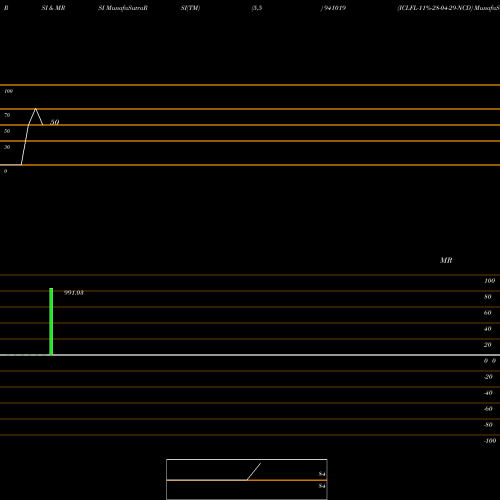Click the 'SI MunafaSutraR' header text
Viewport: 500px width, 500px height.
[123, 8]
